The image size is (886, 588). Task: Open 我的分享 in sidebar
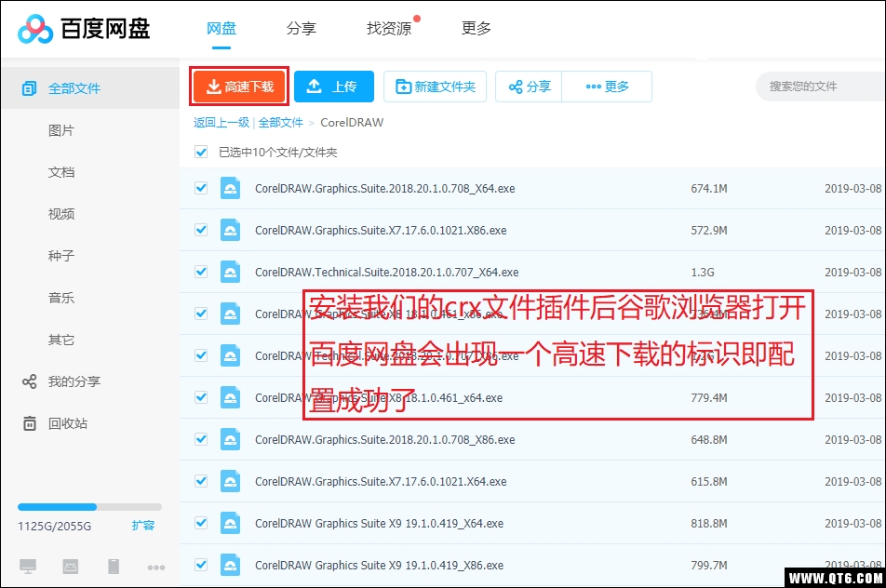coord(74,381)
